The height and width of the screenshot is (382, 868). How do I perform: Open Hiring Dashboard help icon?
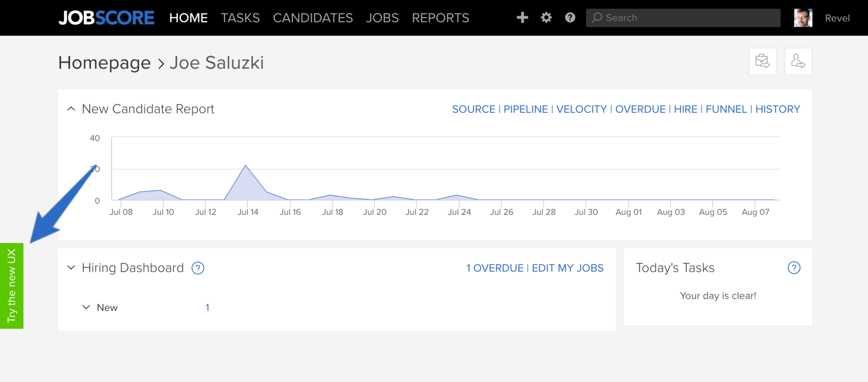tap(198, 268)
